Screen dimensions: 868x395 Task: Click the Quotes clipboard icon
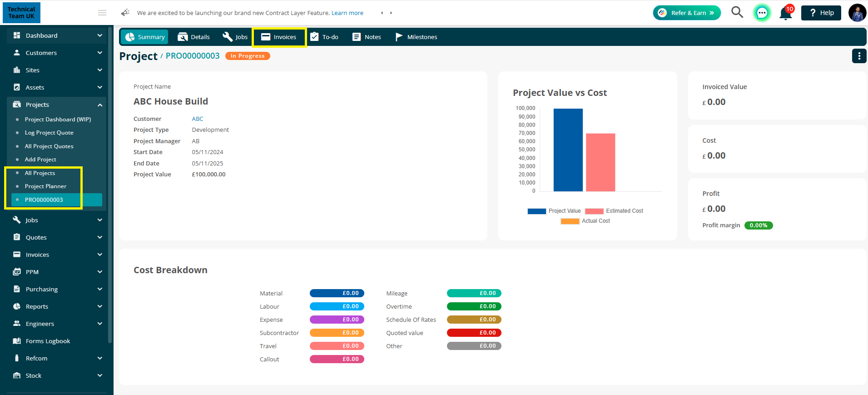point(17,237)
